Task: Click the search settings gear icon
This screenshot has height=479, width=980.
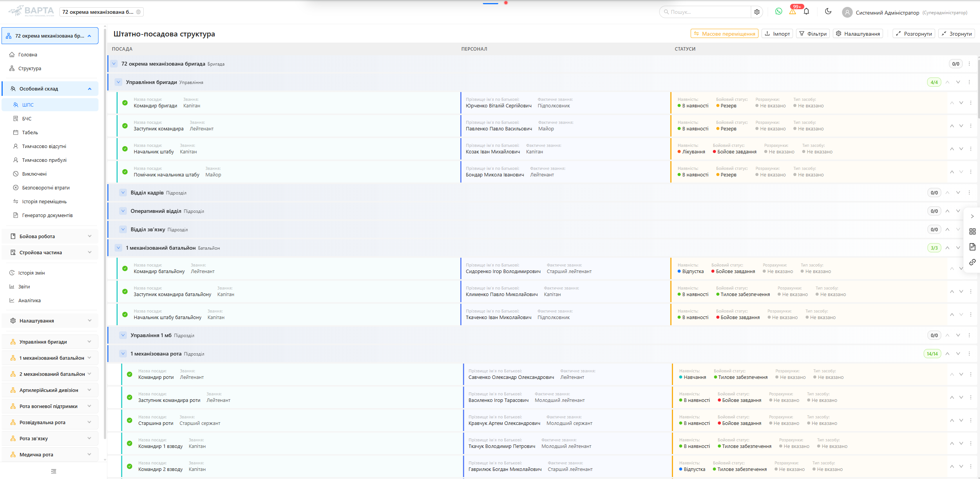Action: [x=757, y=12]
